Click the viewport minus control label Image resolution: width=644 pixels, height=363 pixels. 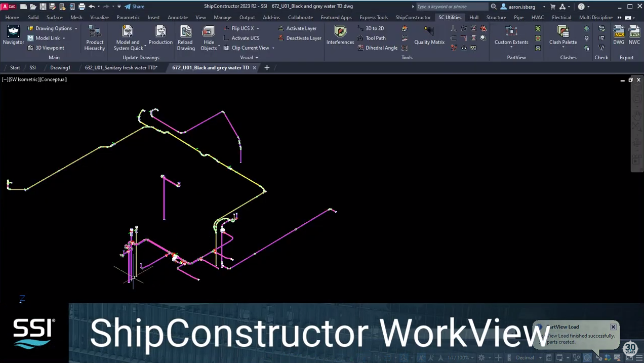click(x=5, y=79)
